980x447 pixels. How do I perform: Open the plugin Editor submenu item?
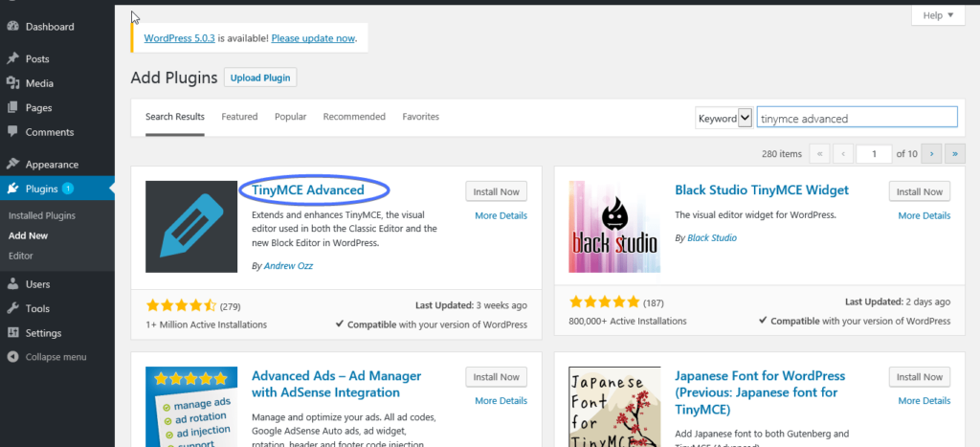click(x=21, y=256)
